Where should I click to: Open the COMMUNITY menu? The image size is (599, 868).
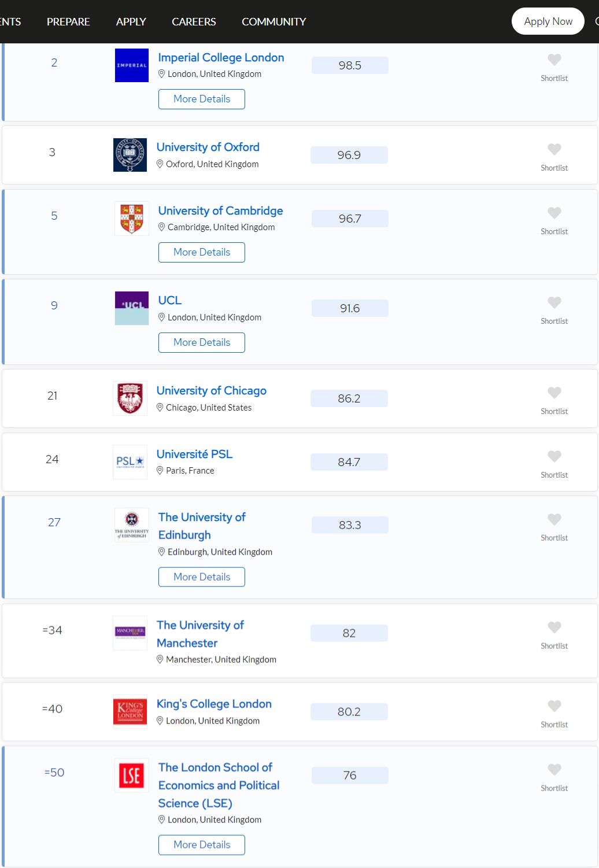[x=274, y=21]
